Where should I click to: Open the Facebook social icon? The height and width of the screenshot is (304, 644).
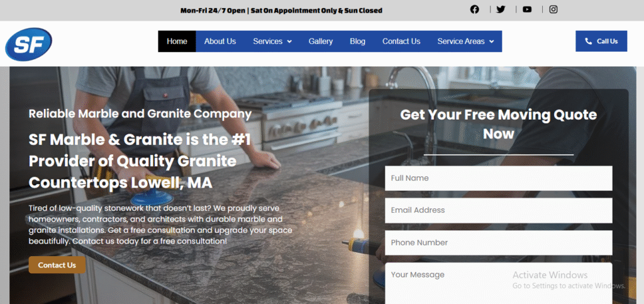click(474, 9)
